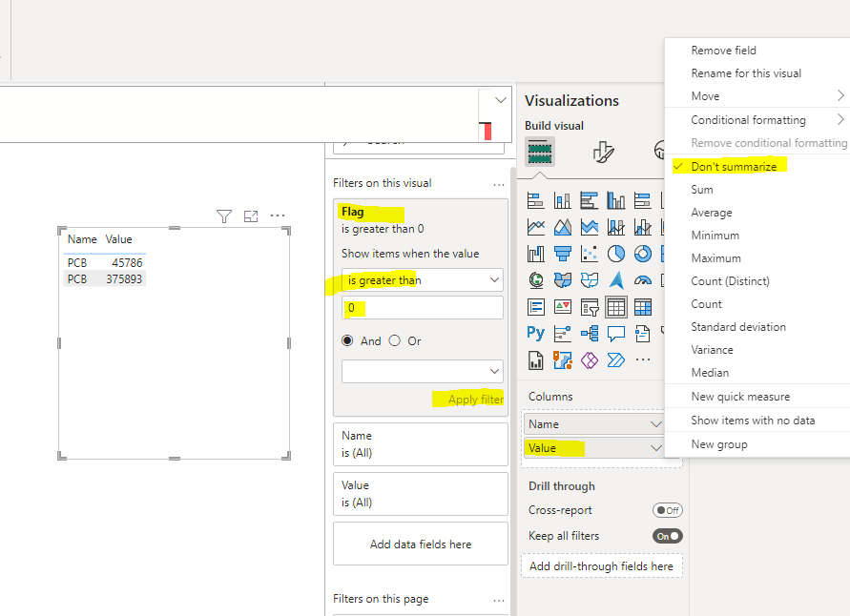Select the Python visual
This screenshot has height=616, width=850.
point(535,333)
